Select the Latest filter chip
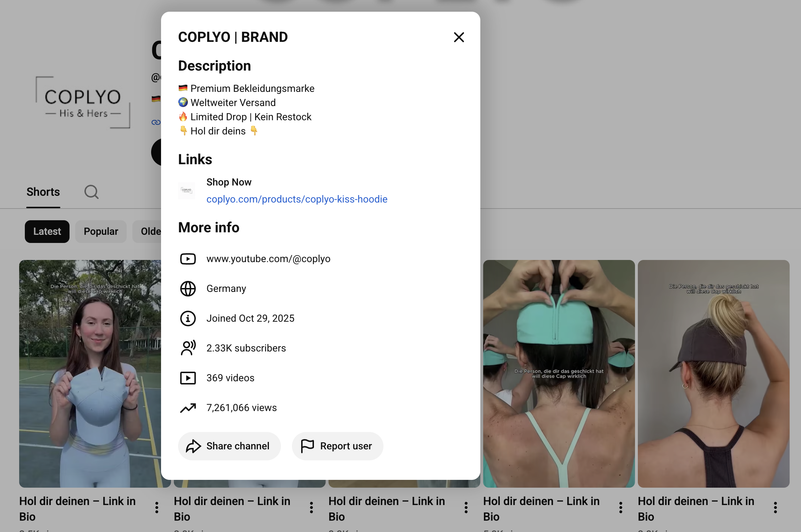This screenshot has width=801, height=532. tap(47, 231)
